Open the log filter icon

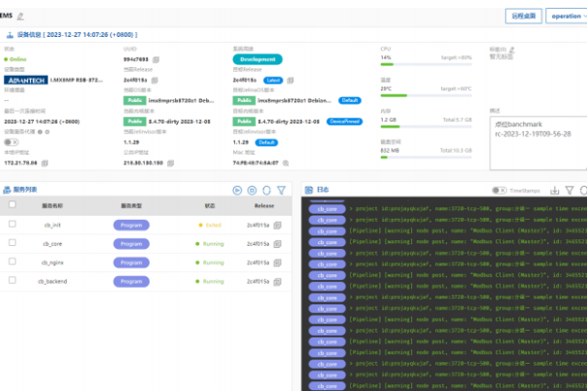(x=570, y=191)
